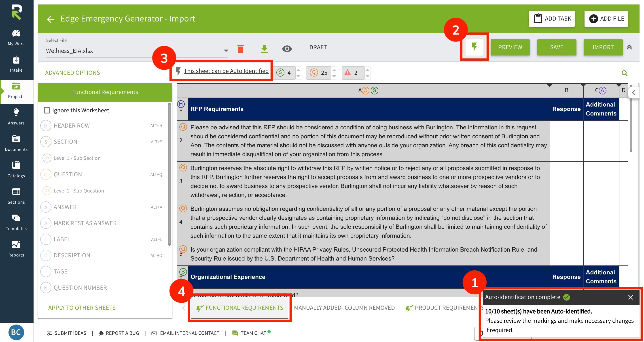Click the lightning bolt auto-identify button

tap(474, 47)
